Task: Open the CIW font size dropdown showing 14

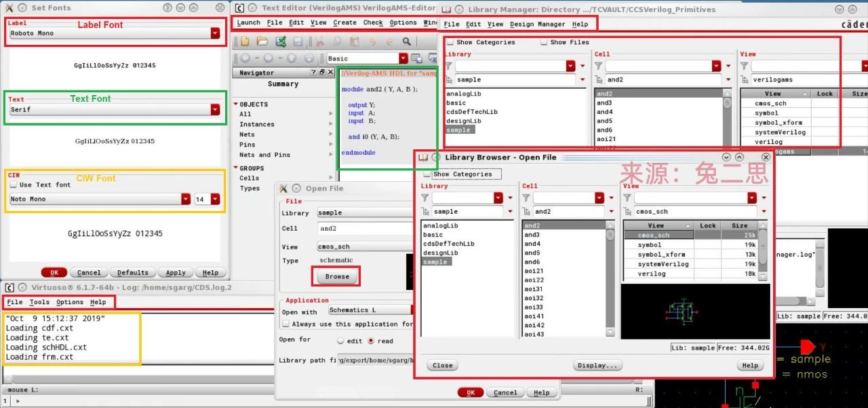Action: (215, 199)
